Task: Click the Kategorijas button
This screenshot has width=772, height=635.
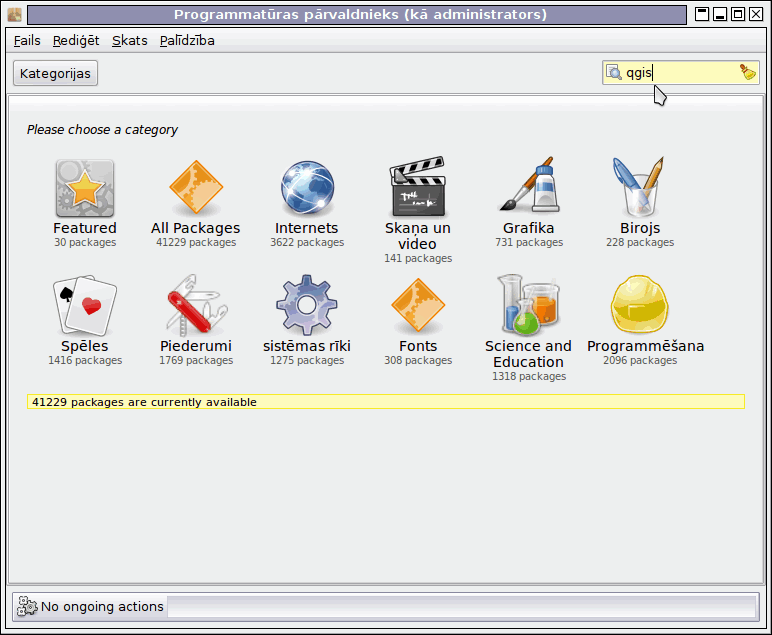Action: [x=55, y=73]
